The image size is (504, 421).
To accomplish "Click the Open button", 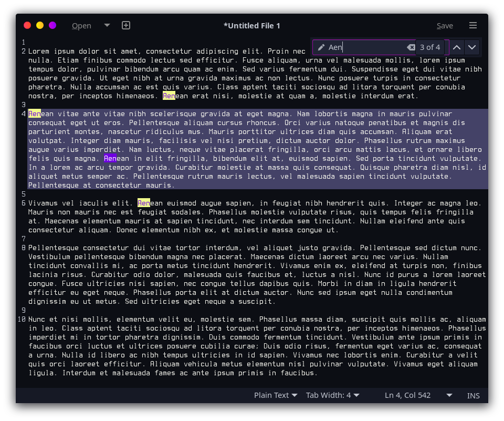I will click(x=82, y=26).
